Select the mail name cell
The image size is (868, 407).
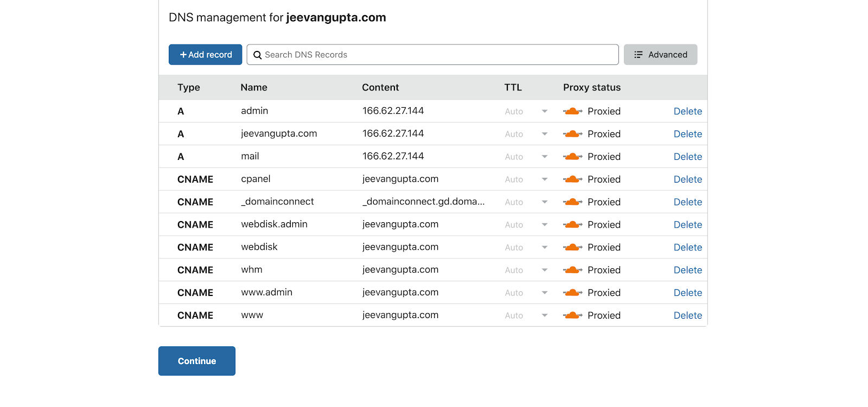(x=250, y=156)
